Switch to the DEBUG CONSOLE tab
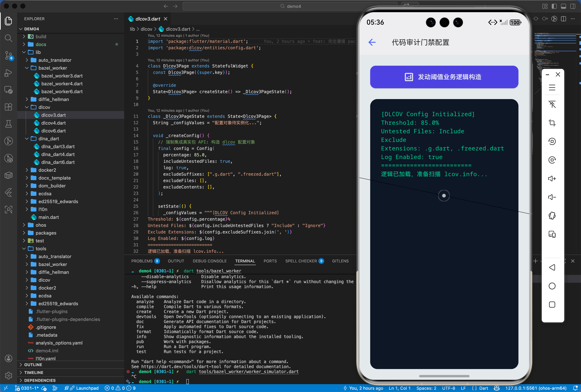581x392 pixels. click(x=209, y=261)
